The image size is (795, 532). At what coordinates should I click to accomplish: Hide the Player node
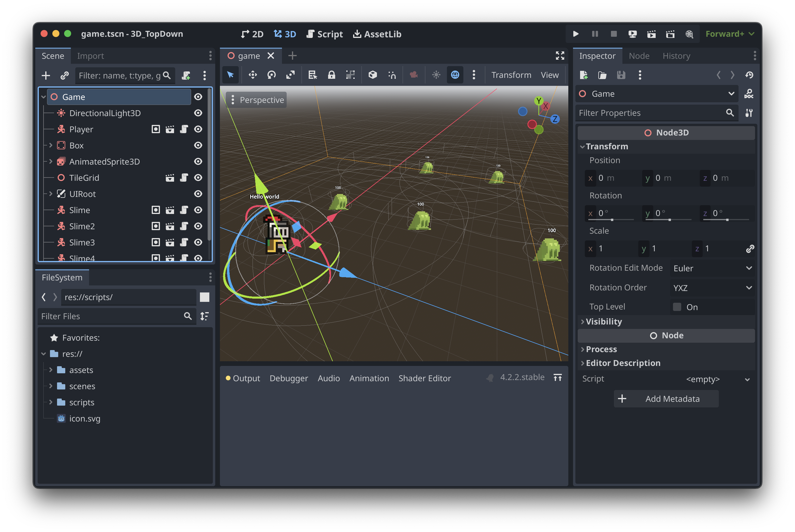198,129
